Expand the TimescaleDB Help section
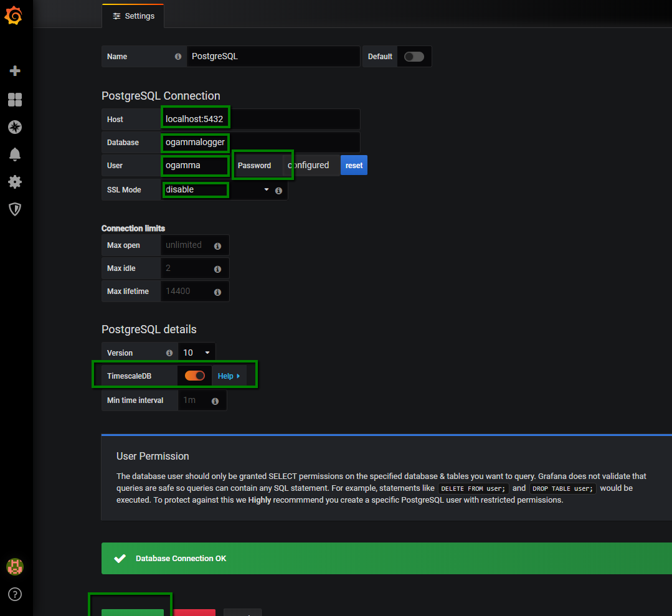This screenshot has width=672, height=616. click(229, 376)
